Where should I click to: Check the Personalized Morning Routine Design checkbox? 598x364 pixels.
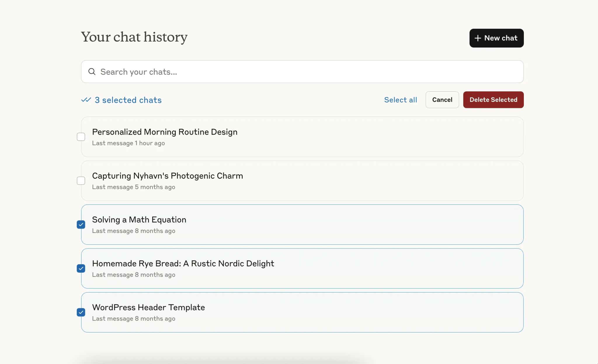[x=81, y=137]
